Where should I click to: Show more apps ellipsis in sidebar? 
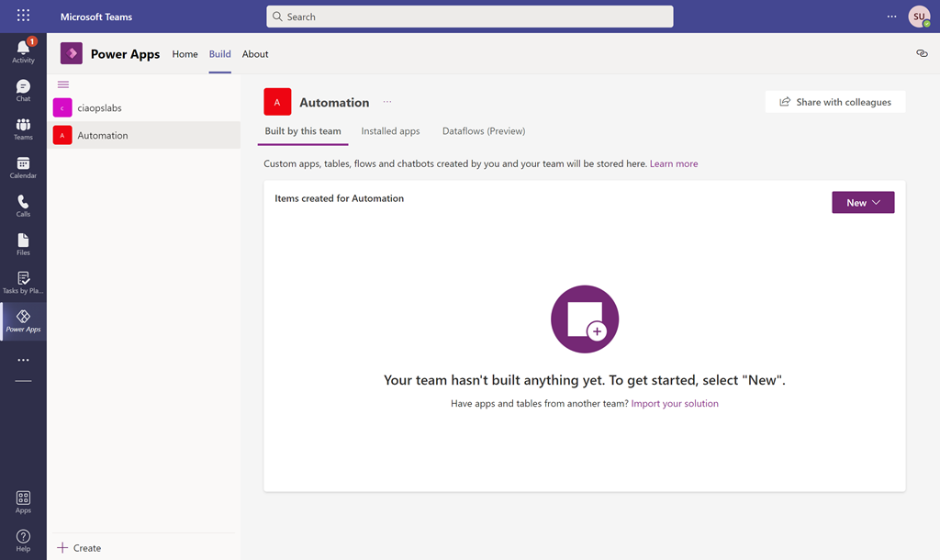coord(23,360)
